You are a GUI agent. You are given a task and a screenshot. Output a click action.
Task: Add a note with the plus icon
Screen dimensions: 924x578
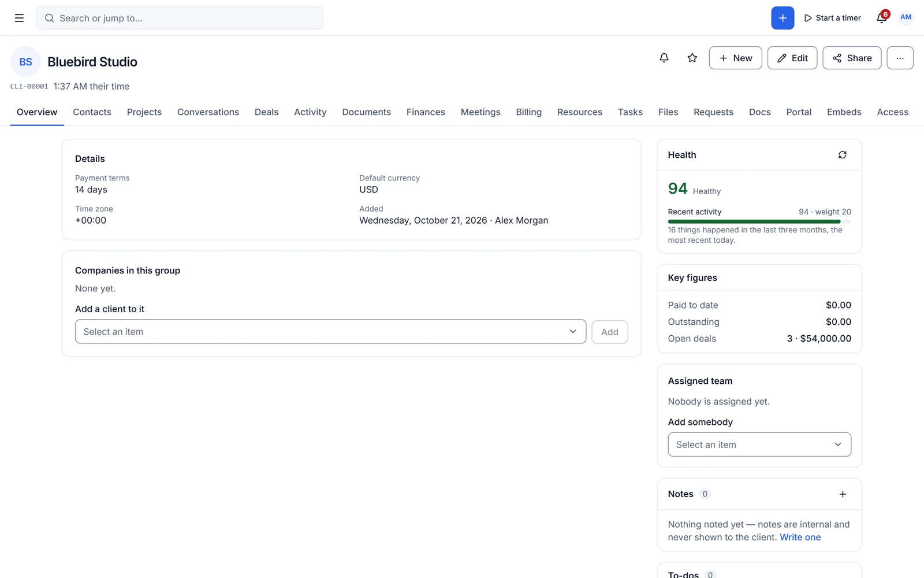point(843,494)
